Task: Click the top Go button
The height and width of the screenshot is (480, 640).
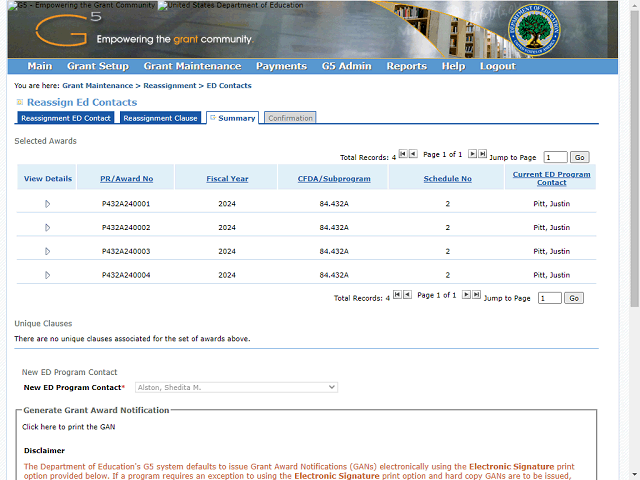Action: point(580,157)
